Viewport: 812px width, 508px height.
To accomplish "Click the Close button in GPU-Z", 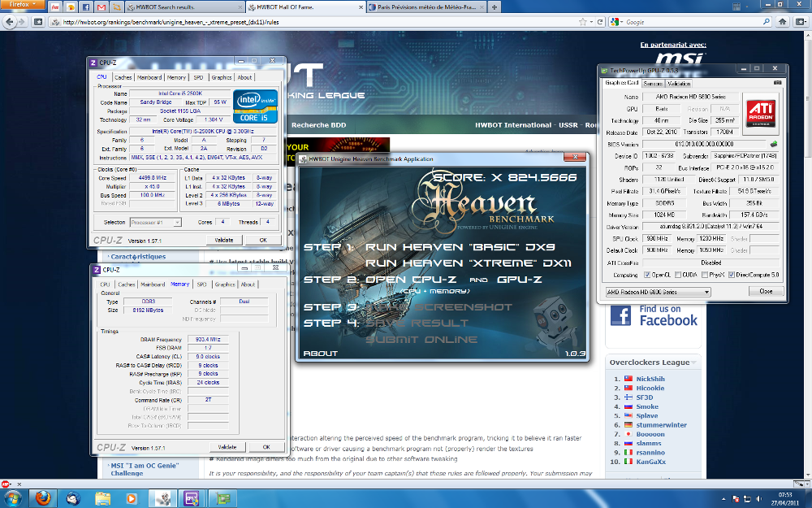I will coord(766,291).
